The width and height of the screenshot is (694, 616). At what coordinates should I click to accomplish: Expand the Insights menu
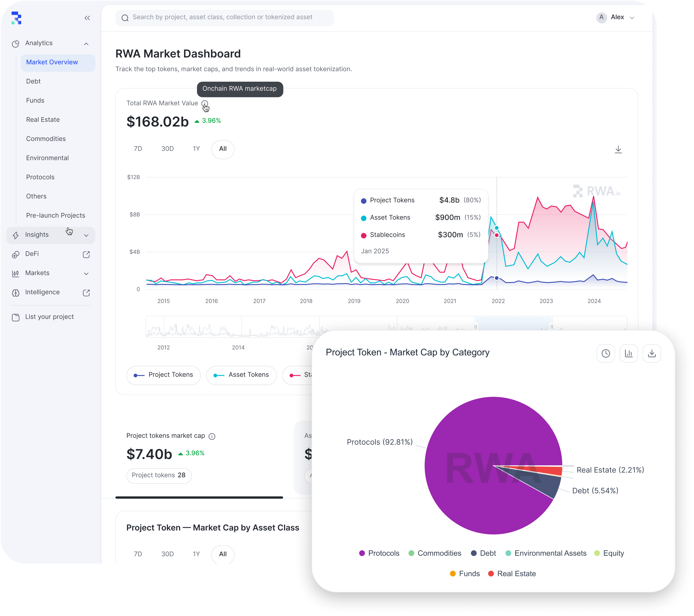(86, 235)
